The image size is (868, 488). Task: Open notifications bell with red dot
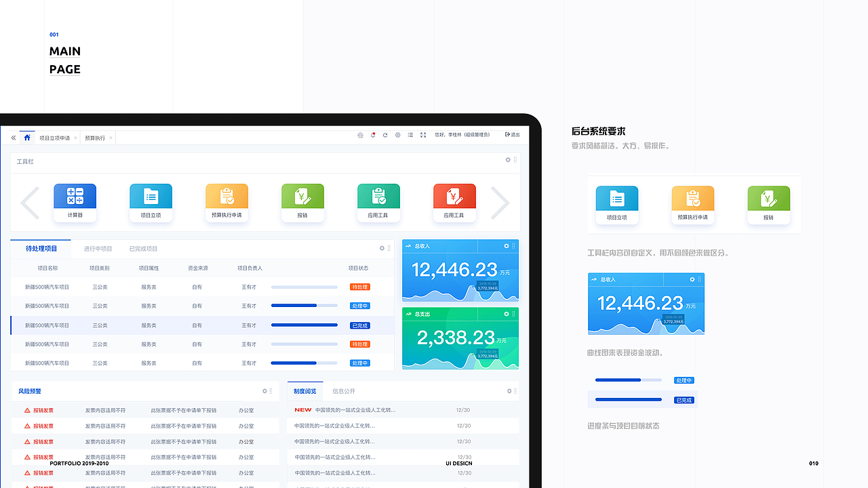point(373,135)
